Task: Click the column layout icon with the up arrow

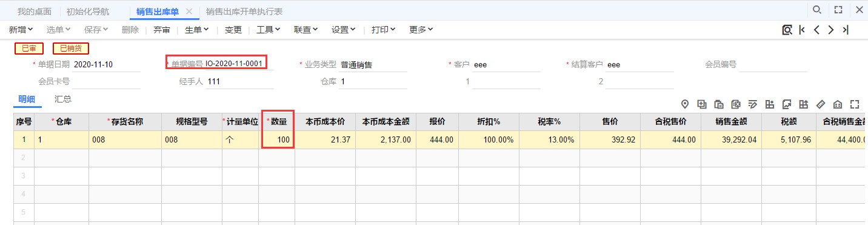Action: point(804,104)
